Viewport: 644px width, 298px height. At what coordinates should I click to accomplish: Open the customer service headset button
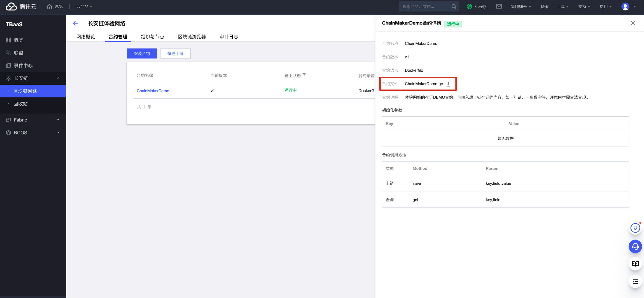point(635,246)
